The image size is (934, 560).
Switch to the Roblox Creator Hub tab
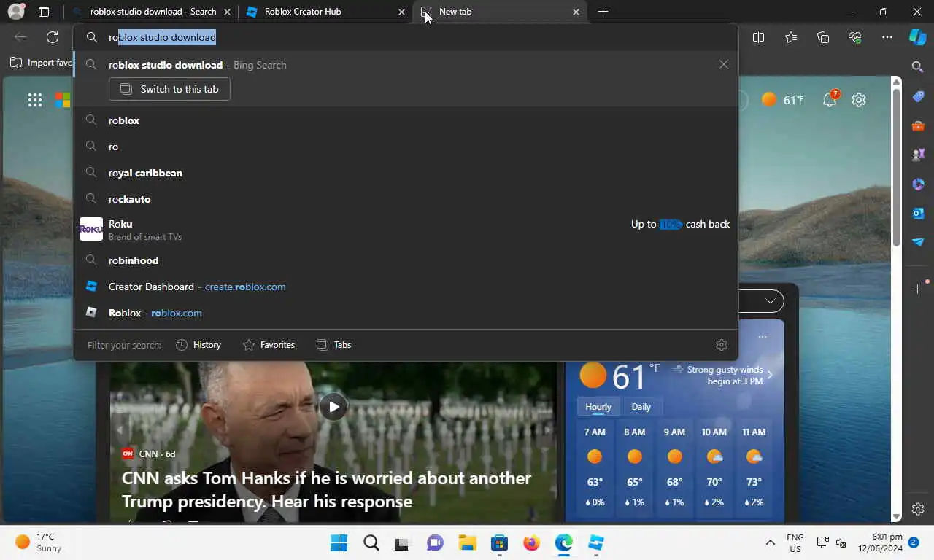click(325, 12)
